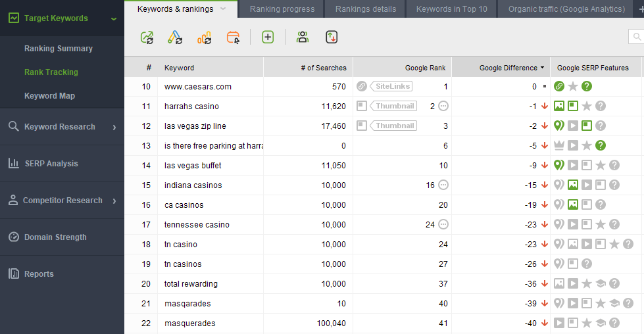The height and width of the screenshot is (334, 644).
Task: Sort by Google Difference column header
Action: [508, 68]
